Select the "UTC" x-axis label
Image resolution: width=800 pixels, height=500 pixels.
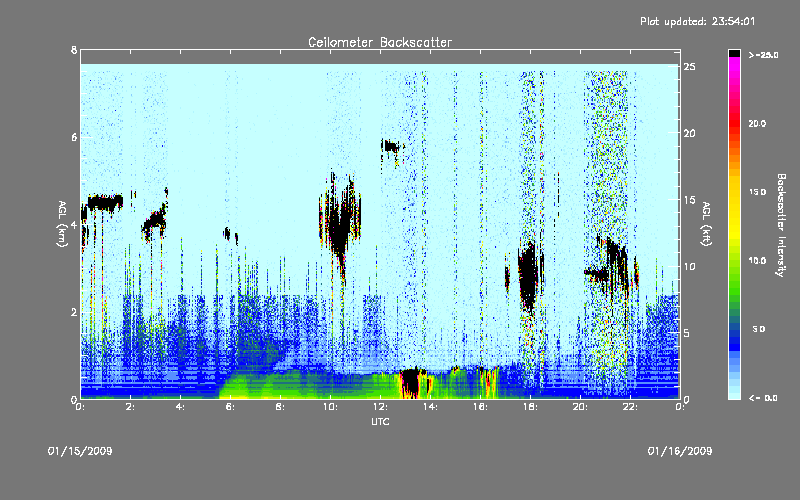(380, 421)
